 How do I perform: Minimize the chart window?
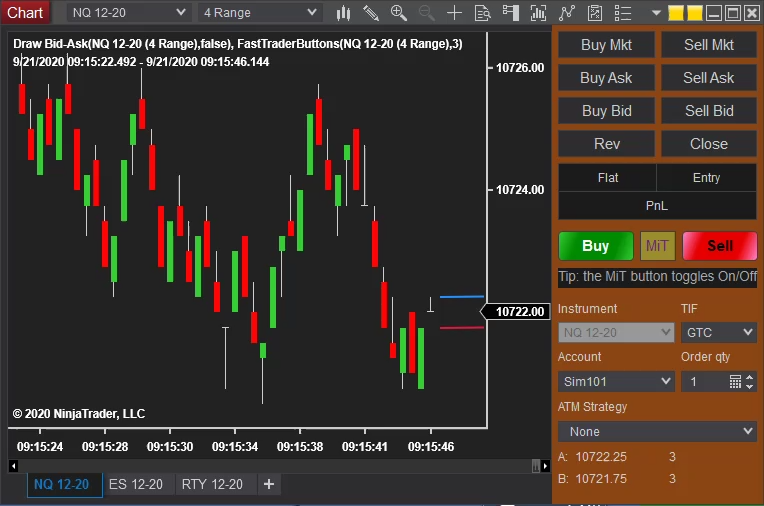(x=714, y=13)
